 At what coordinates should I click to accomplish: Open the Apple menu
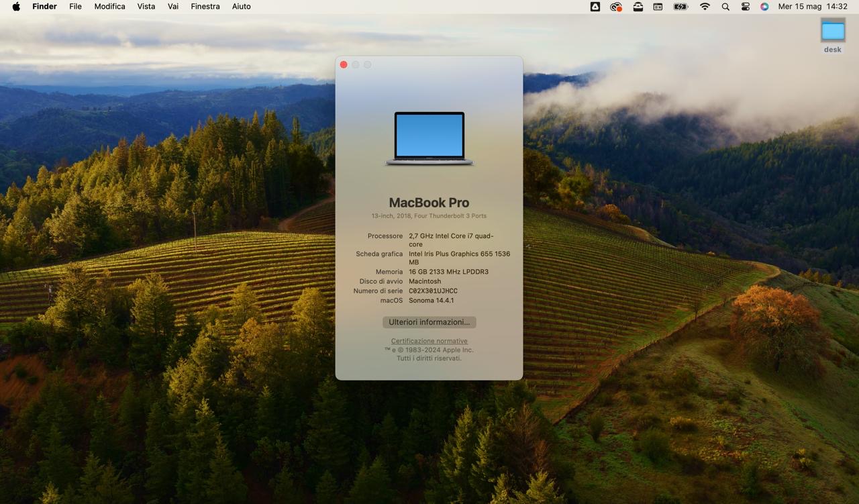[16, 7]
